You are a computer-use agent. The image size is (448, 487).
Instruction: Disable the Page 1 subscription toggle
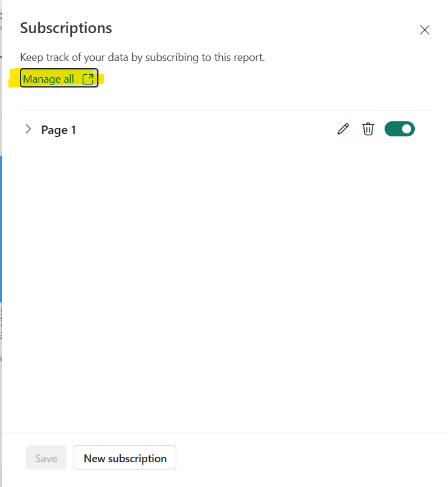[399, 129]
